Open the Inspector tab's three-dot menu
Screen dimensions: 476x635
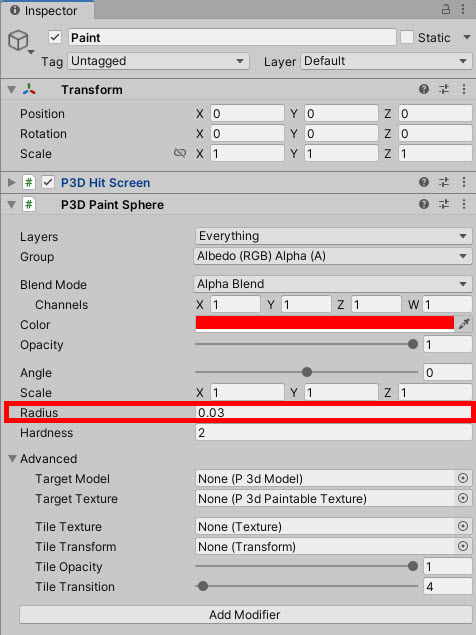coord(463,9)
